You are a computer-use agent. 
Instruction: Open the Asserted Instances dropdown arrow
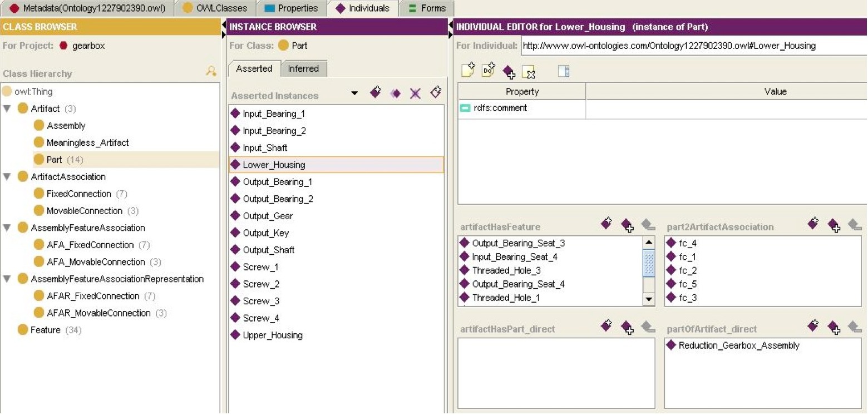(x=354, y=93)
